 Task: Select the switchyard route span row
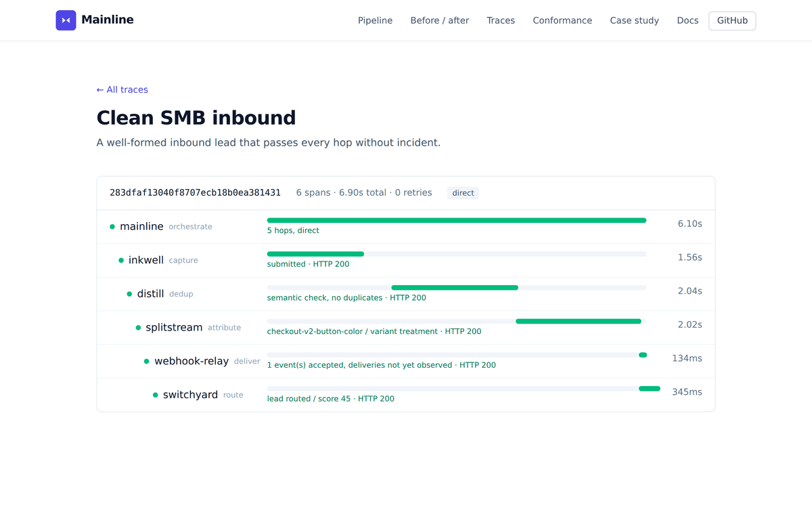(x=406, y=395)
